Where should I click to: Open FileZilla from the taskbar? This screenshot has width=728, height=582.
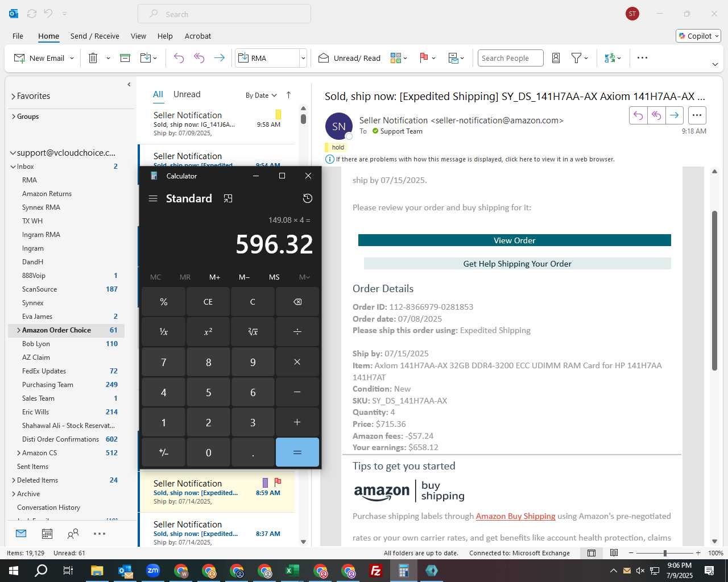tap(376, 571)
